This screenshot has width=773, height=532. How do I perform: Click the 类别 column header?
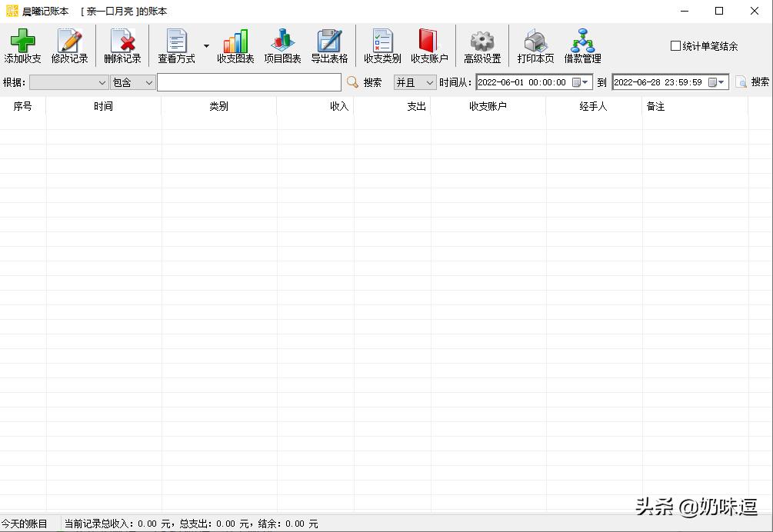219,106
